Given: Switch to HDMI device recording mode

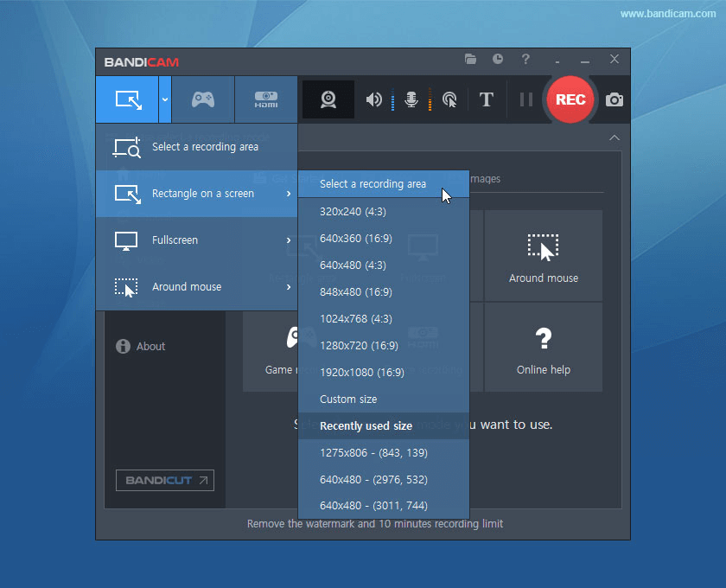Looking at the screenshot, I should click(x=266, y=99).
